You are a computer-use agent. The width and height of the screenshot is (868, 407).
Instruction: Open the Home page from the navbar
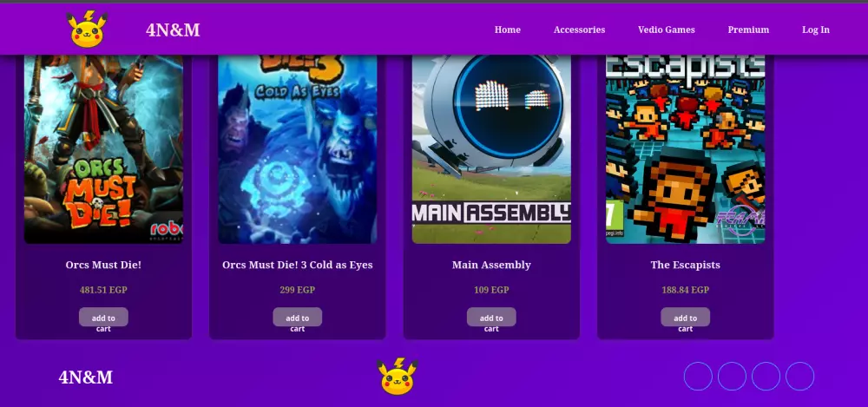tap(508, 30)
